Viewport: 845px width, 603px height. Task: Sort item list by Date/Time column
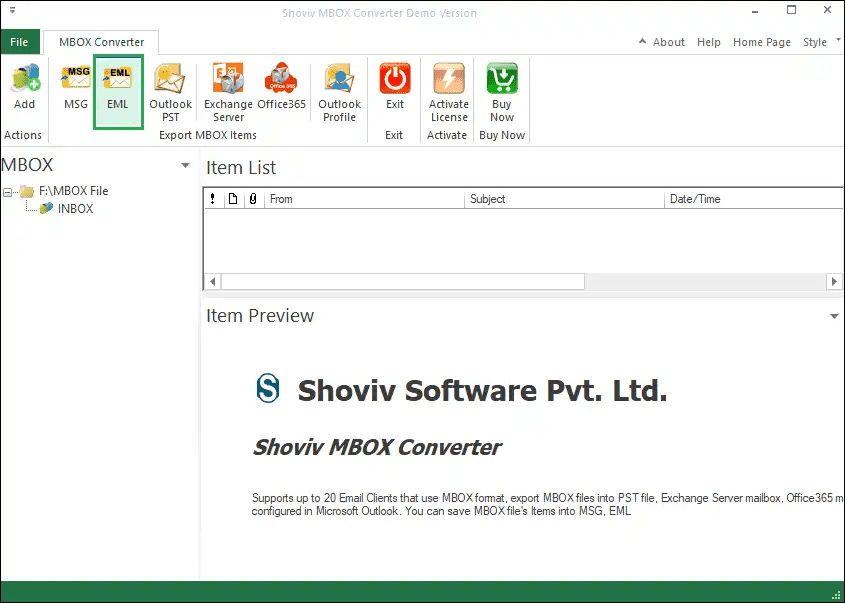753,199
